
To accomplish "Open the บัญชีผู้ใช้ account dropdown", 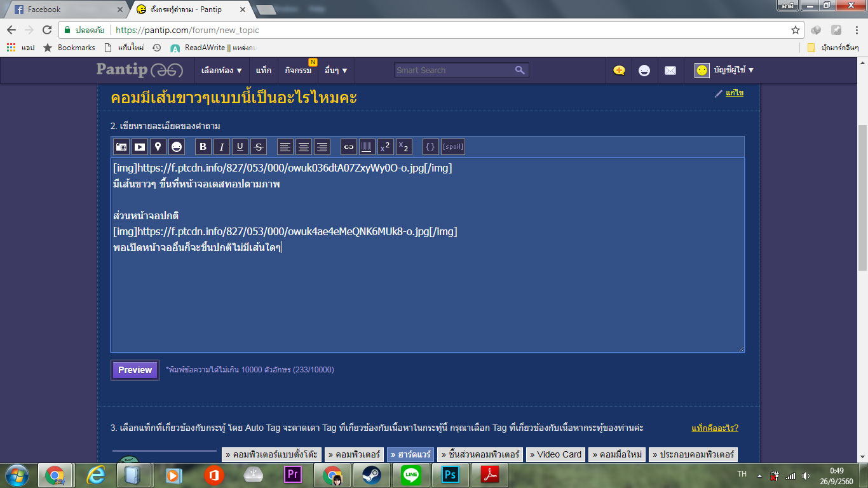I will (x=724, y=71).
